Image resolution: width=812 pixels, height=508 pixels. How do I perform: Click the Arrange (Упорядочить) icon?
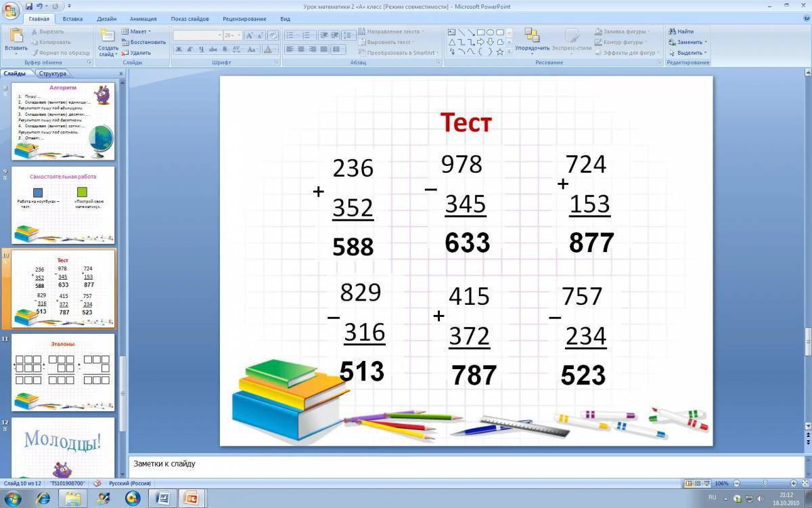coord(532,39)
